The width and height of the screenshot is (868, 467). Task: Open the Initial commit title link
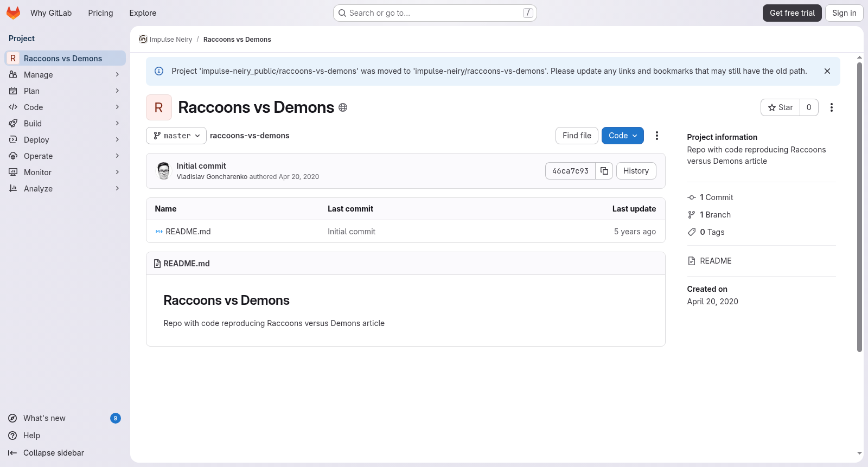point(201,166)
